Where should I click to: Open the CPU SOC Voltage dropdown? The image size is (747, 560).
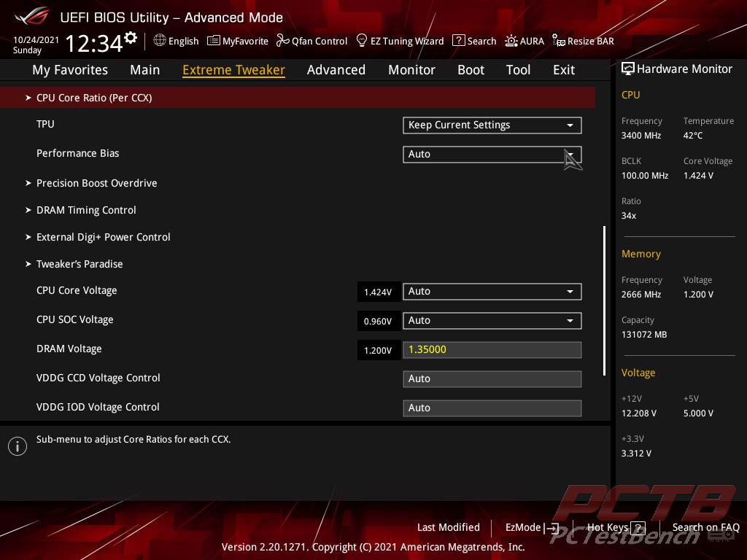492,321
